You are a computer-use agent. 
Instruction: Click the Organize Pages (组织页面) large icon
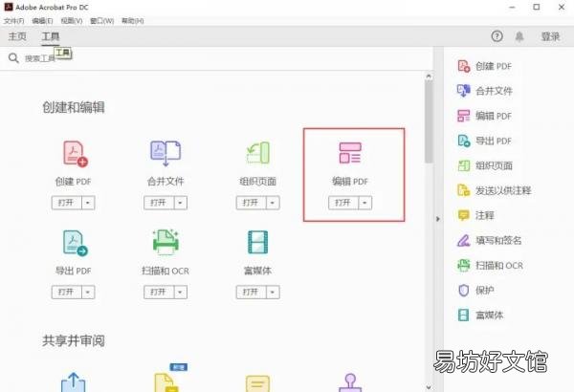click(258, 153)
